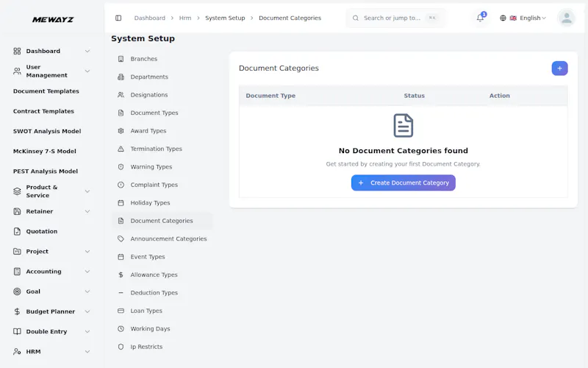Click the Document Types file icon
Image resolution: width=588 pixels, height=368 pixels.
pyautogui.click(x=121, y=113)
